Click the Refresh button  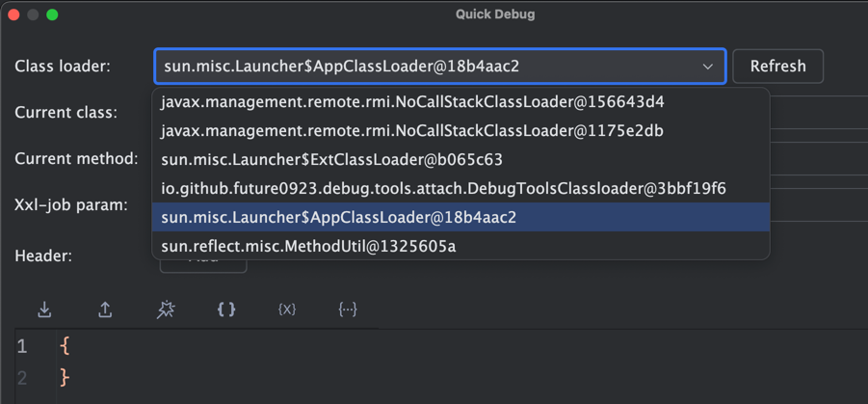pyautogui.click(x=777, y=66)
